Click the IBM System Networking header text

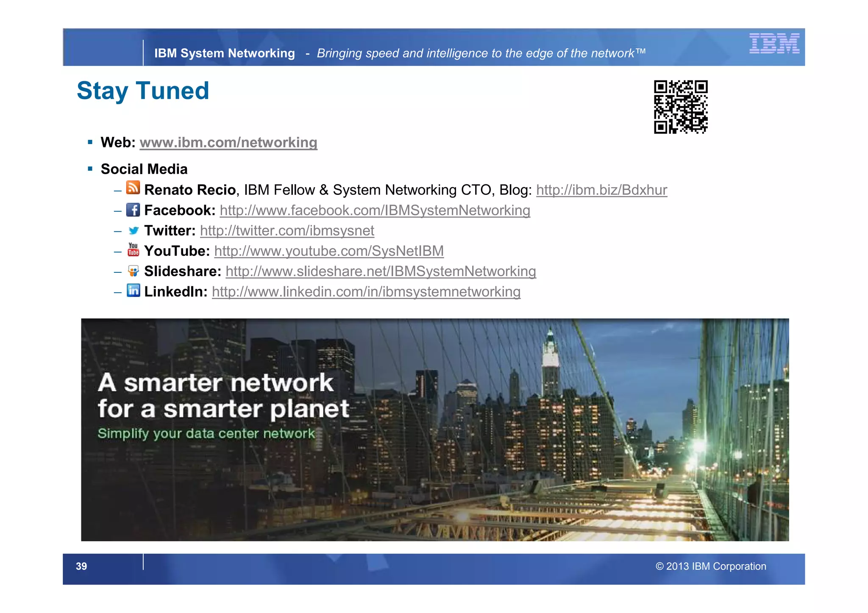224,53
